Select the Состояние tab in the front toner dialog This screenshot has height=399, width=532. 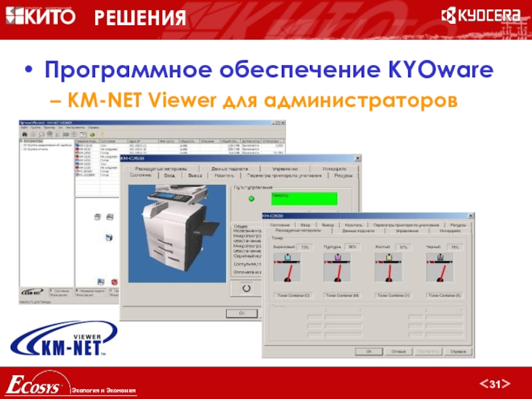pos(280,225)
